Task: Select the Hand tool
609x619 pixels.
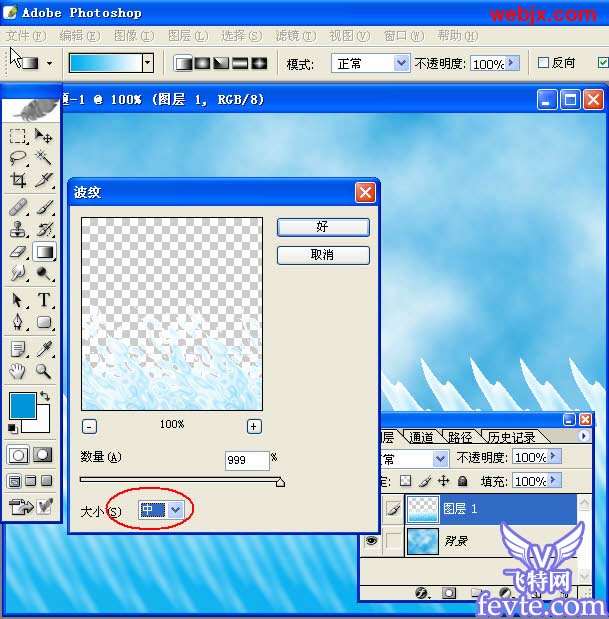Action: [x=18, y=371]
